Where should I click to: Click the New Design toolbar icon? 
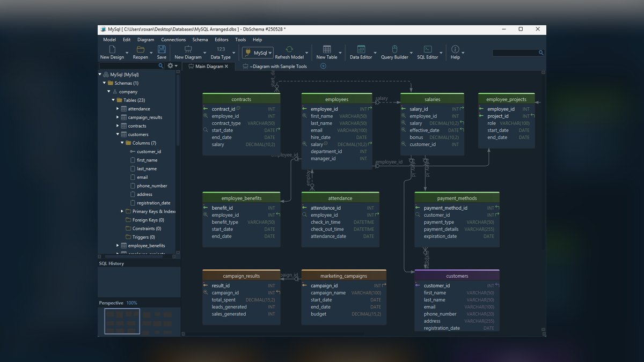coord(112,49)
